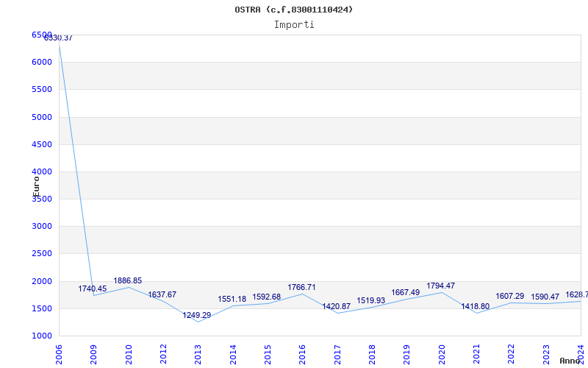Image resolution: width=588 pixels, height=368 pixels.
Task: Click the 3000 y-axis tick label
Action: 42,226
